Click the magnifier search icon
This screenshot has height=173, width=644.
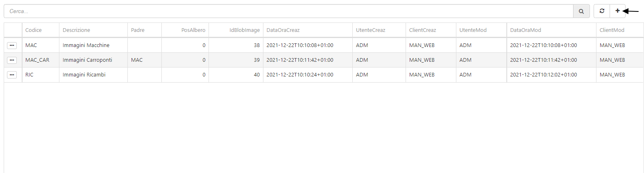coord(581,11)
